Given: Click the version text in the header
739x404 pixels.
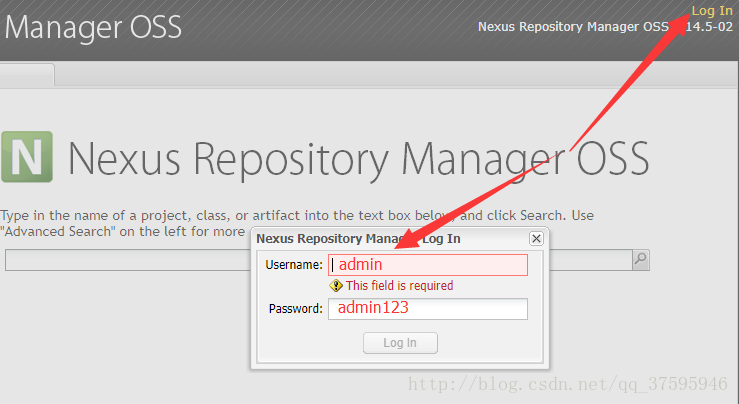Looking at the screenshot, I should pyautogui.click(x=606, y=26).
